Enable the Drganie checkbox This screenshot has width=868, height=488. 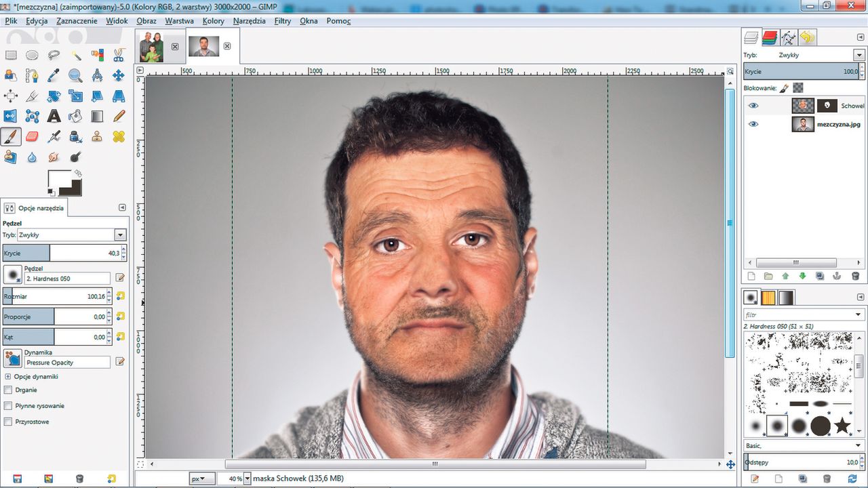point(8,390)
